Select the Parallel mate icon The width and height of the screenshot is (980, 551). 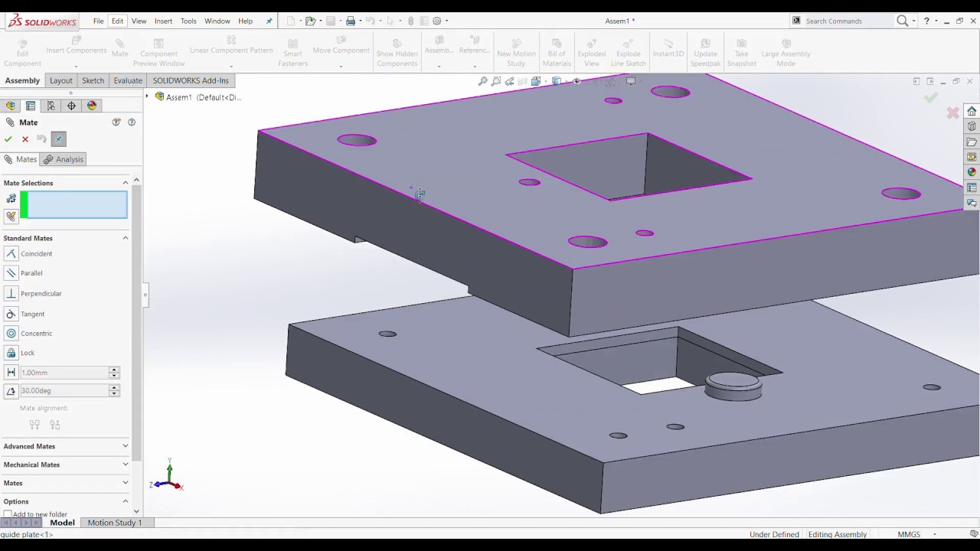[x=11, y=272]
